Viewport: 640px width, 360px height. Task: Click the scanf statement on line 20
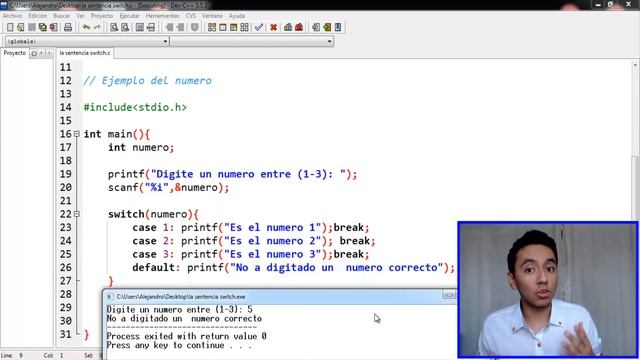tap(169, 187)
